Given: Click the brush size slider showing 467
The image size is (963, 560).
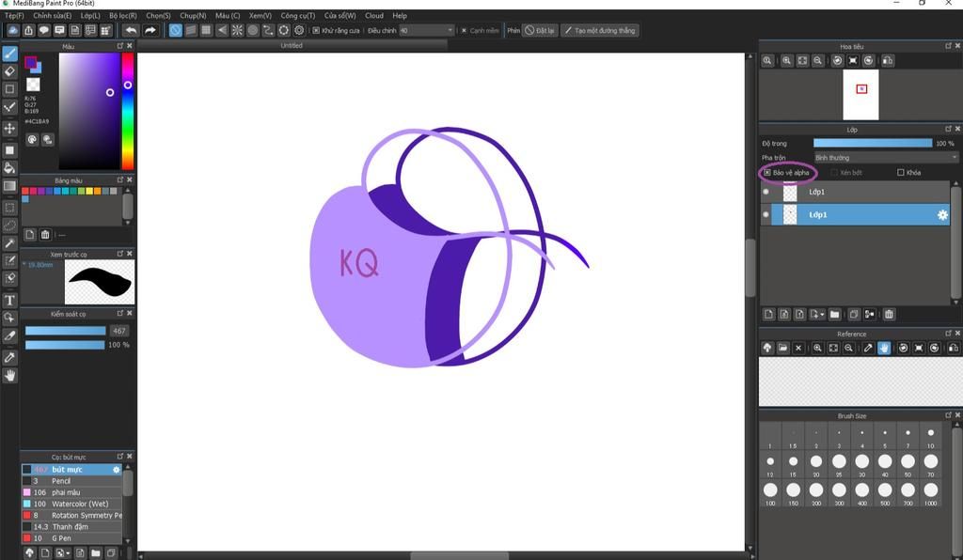Looking at the screenshot, I should [66, 331].
